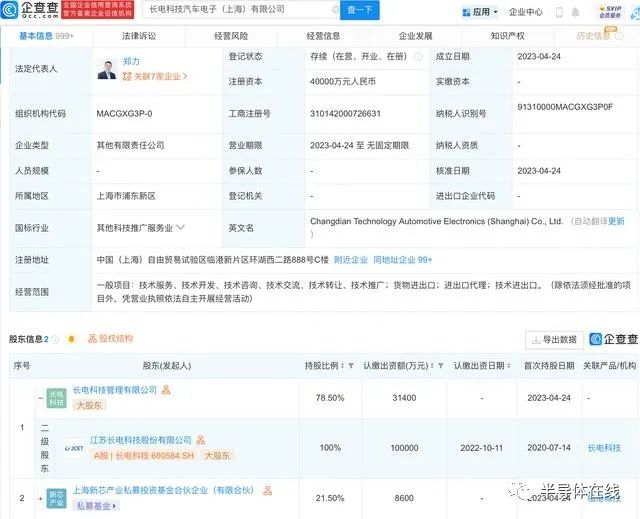Screen dimensions: 640x519
Task: Collapse shareholder row 1 with the minus toggle
Action: click(41, 398)
